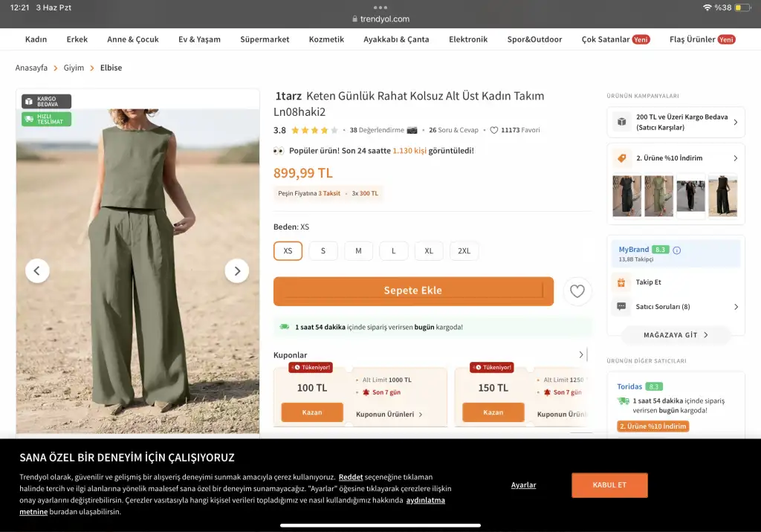
Task: Accept cookies with KABUL ET
Action: pyautogui.click(x=609, y=485)
